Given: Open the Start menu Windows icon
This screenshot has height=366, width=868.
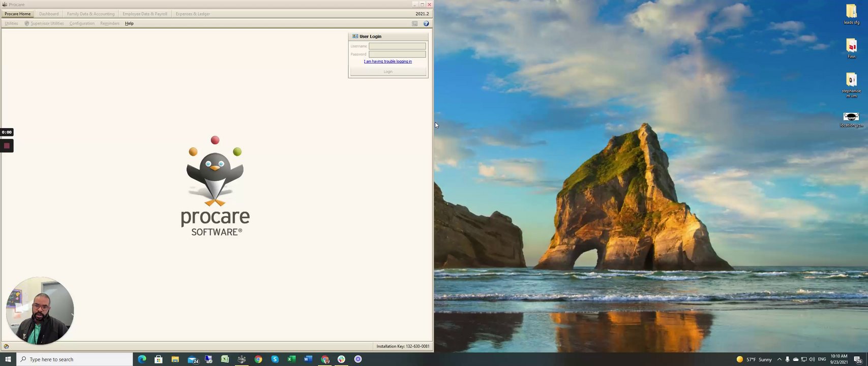Looking at the screenshot, I should click(x=8, y=359).
